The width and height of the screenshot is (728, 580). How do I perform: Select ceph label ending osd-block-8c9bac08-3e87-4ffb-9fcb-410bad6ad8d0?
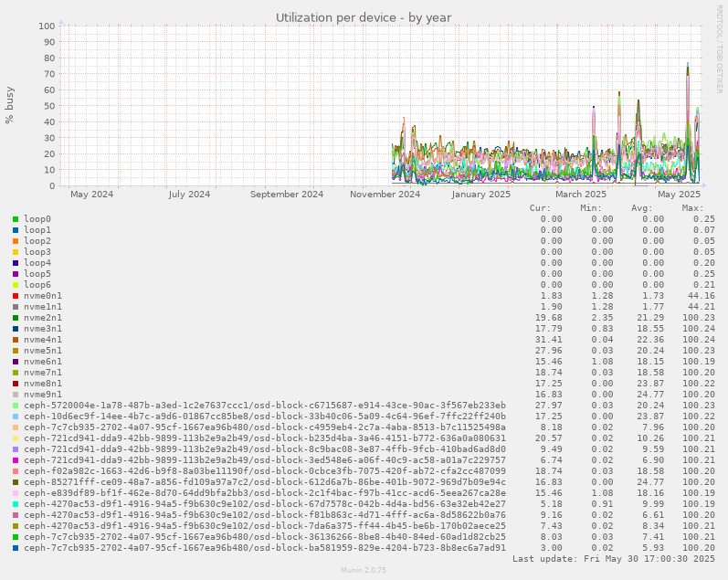265,449
